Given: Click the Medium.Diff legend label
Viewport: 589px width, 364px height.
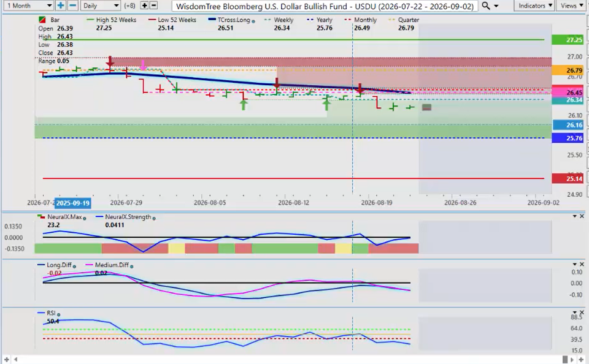Looking at the screenshot, I should 112,265.
